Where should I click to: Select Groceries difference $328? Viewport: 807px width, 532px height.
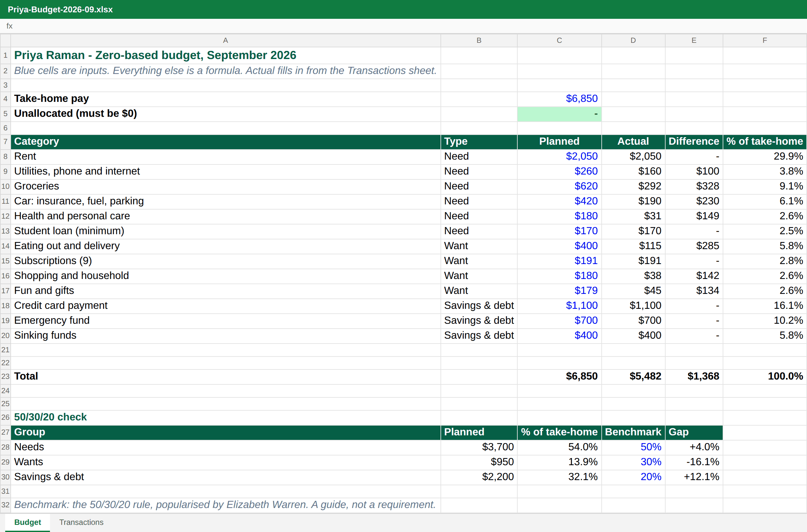[x=694, y=186]
